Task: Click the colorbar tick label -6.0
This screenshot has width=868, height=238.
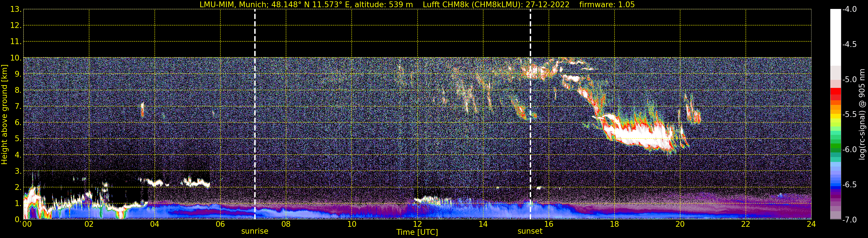Action: coord(849,150)
